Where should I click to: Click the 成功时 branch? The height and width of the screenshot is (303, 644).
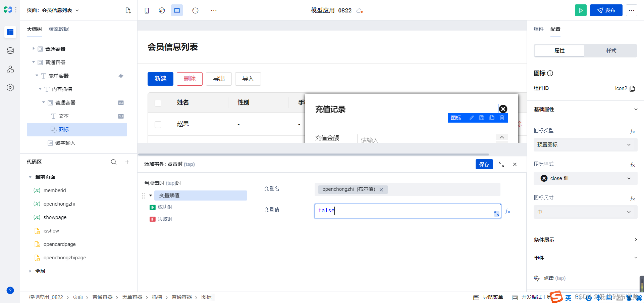click(x=165, y=207)
